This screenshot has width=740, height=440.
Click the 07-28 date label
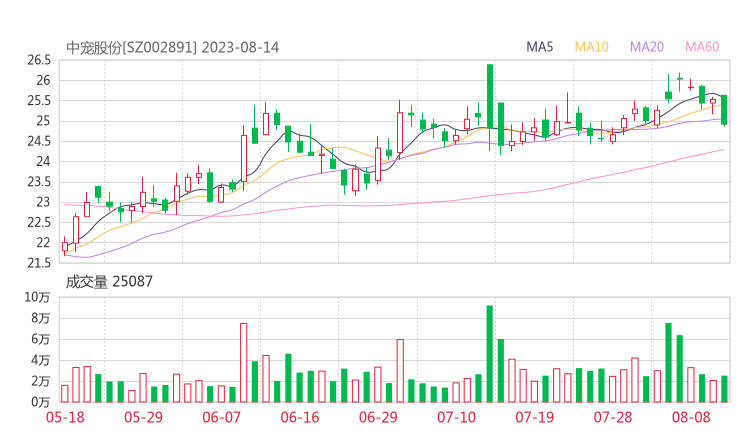pos(613,417)
